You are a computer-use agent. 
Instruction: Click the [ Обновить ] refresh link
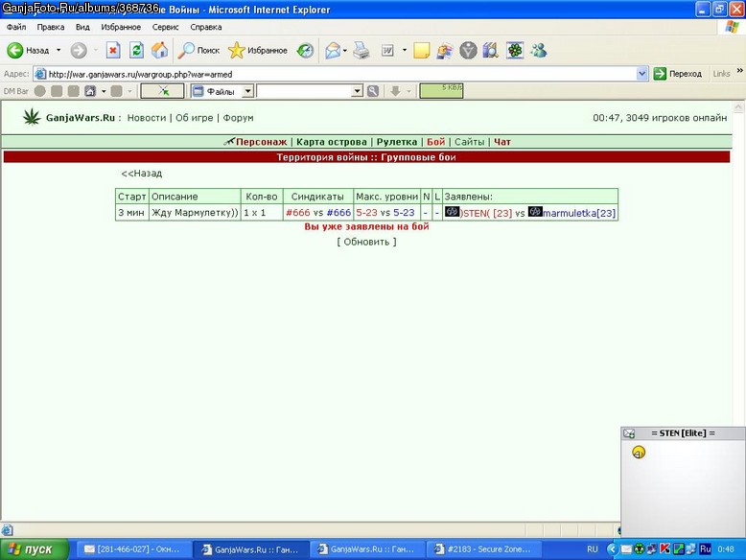[366, 242]
